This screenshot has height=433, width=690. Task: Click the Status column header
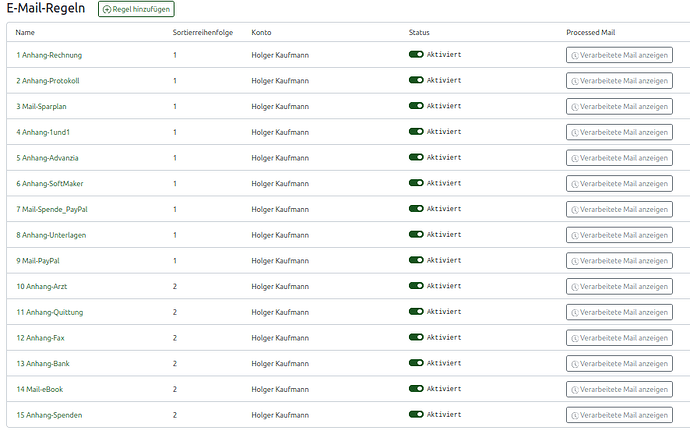(420, 32)
